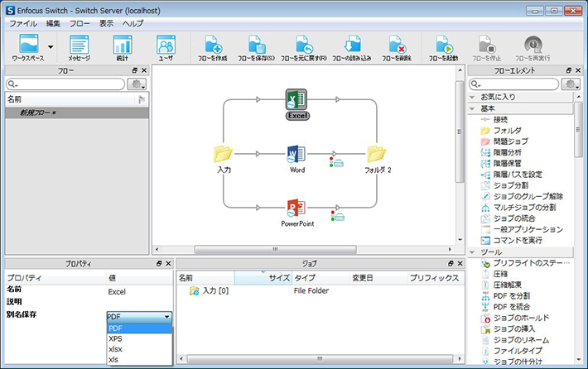This screenshot has width=588, height=369.
Task: Open the 編集 menu
Action: tap(53, 24)
